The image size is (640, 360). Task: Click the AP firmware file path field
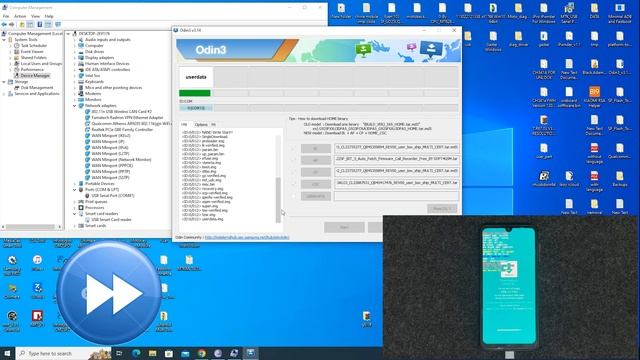[x=397, y=159]
